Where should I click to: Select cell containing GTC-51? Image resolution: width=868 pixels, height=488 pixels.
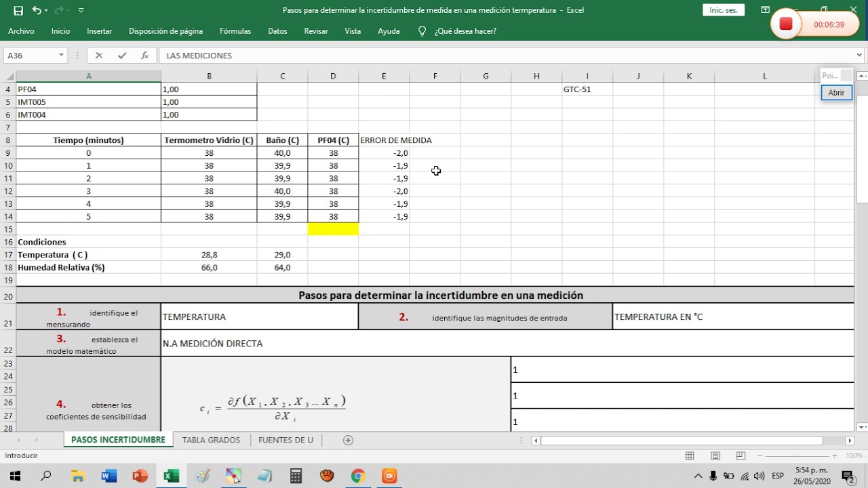pyautogui.click(x=587, y=89)
